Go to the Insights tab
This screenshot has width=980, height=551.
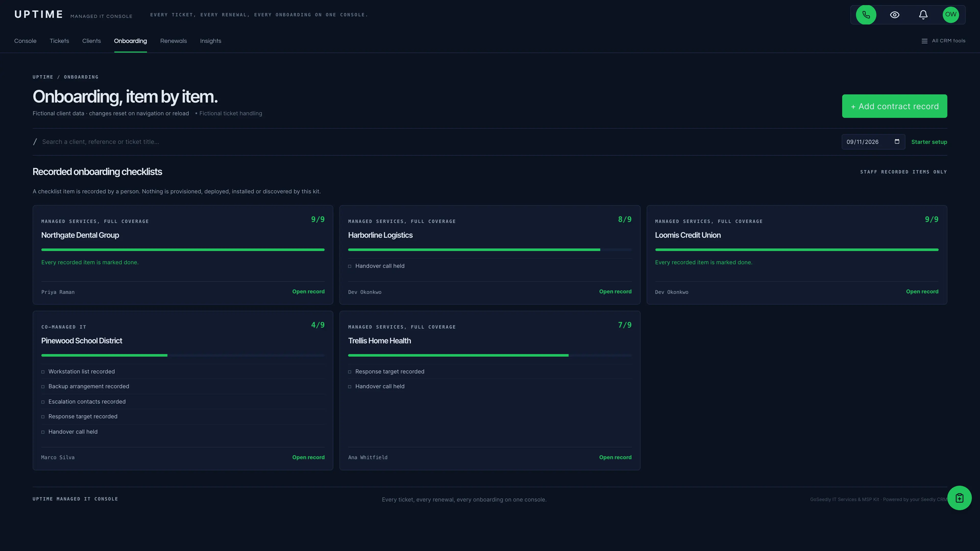(211, 41)
